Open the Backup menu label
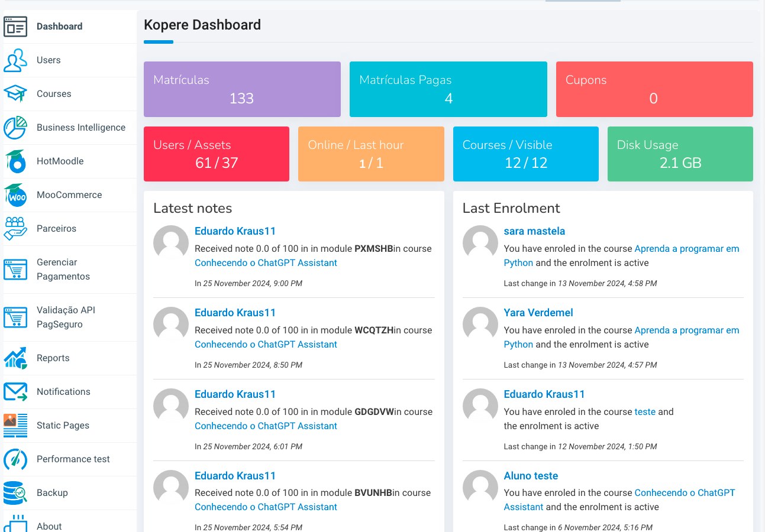 pos(52,493)
